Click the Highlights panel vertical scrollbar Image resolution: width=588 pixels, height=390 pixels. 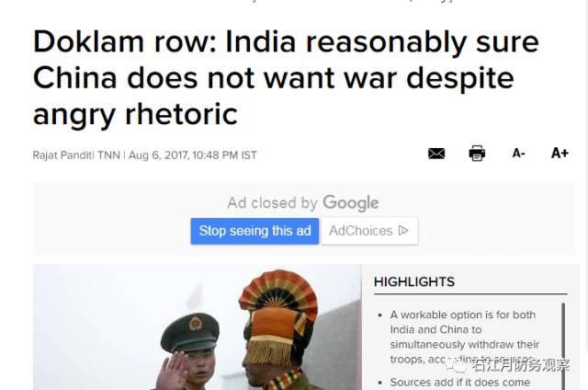click(563, 346)
